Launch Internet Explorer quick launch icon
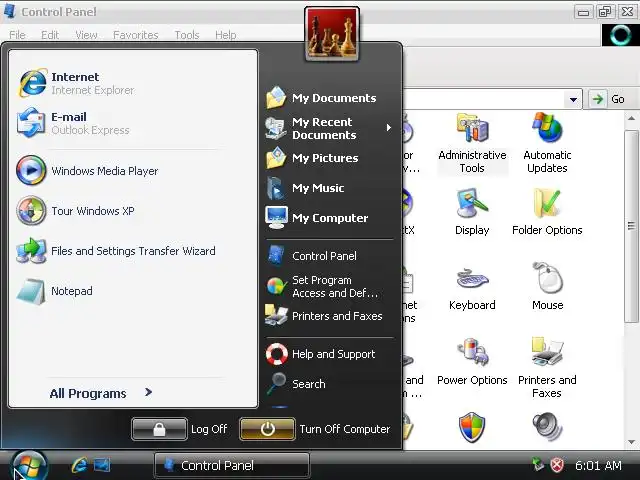This screenshot has width=640, height=480. [79, 465]
